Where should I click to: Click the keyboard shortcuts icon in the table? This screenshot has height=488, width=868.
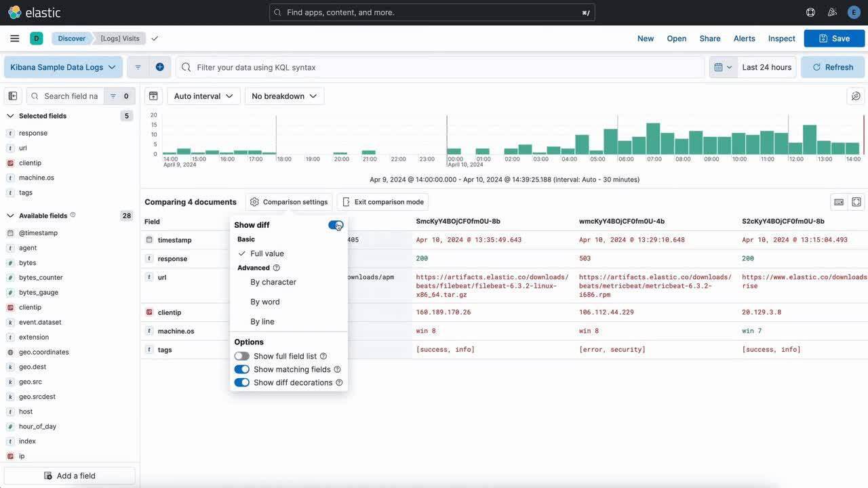click(839, 202)
